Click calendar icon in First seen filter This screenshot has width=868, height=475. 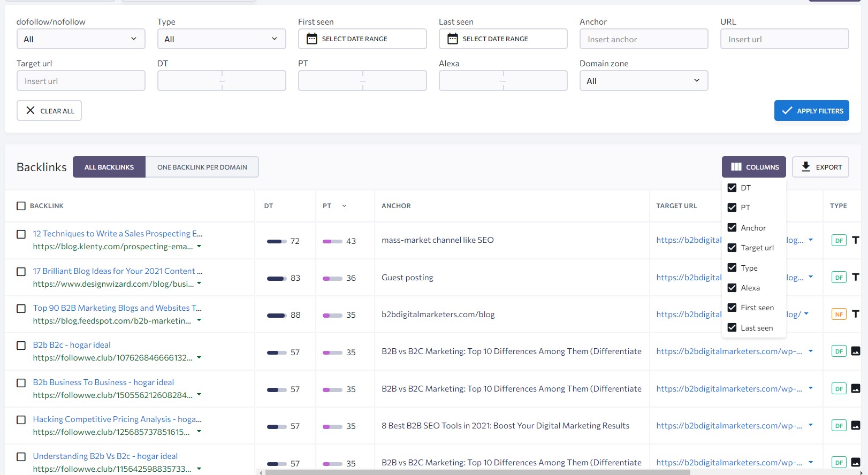(x=311, y=39)
